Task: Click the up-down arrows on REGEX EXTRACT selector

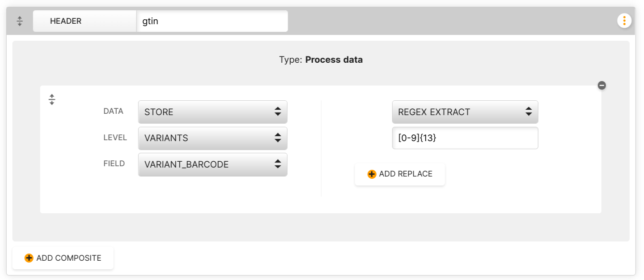Action: (x=529, y=112)
